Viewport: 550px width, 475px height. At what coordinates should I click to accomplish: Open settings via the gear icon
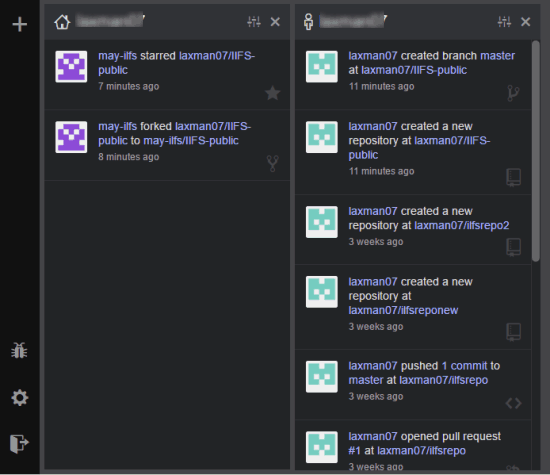click(20, 397)
